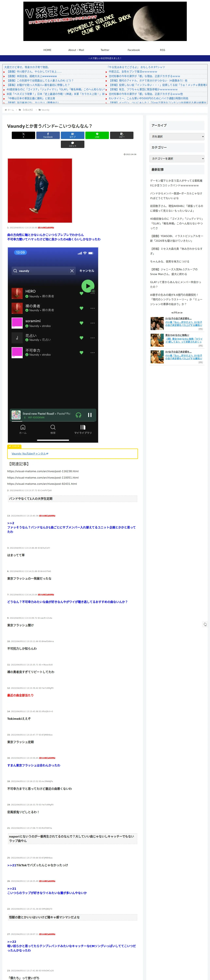Open recent post 【画像】YOASOBI、イラストビジュアルを一新

pyautogui.click(x=176, y=238)
